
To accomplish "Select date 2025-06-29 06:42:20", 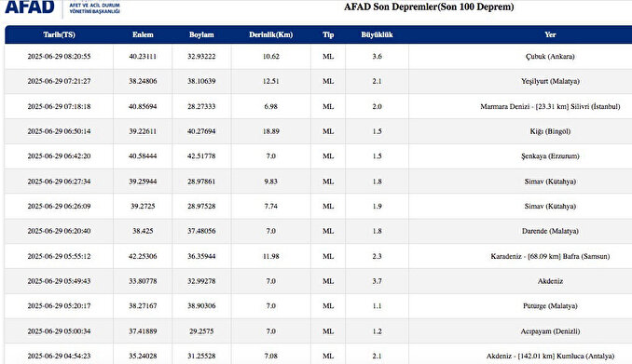I will click(x=60, y=156).
